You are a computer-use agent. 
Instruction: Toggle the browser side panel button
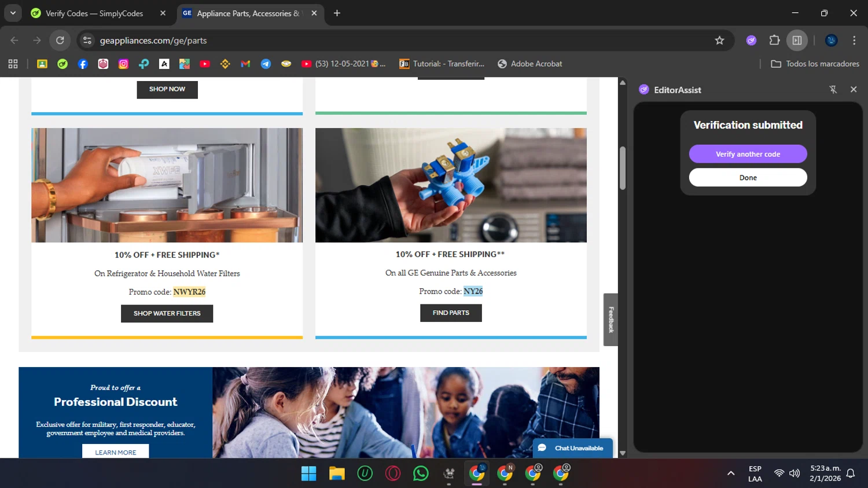coord(797,41)
